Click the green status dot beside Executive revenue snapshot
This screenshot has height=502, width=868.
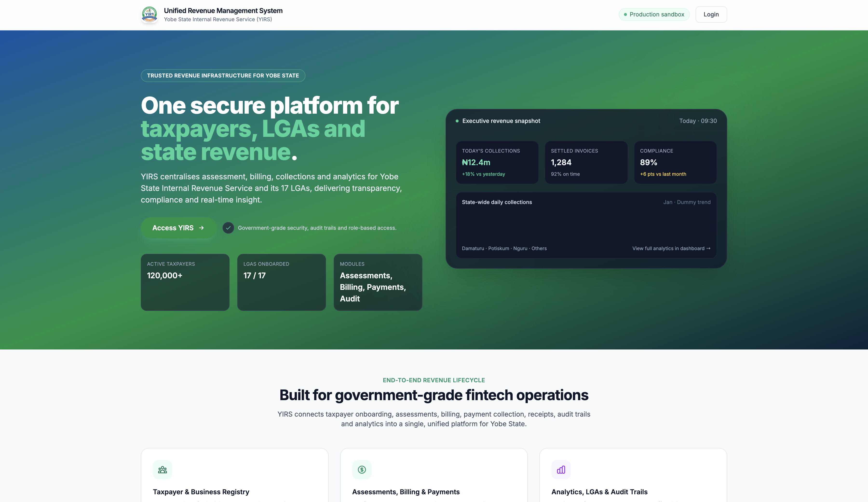click(x=457, y=121)
